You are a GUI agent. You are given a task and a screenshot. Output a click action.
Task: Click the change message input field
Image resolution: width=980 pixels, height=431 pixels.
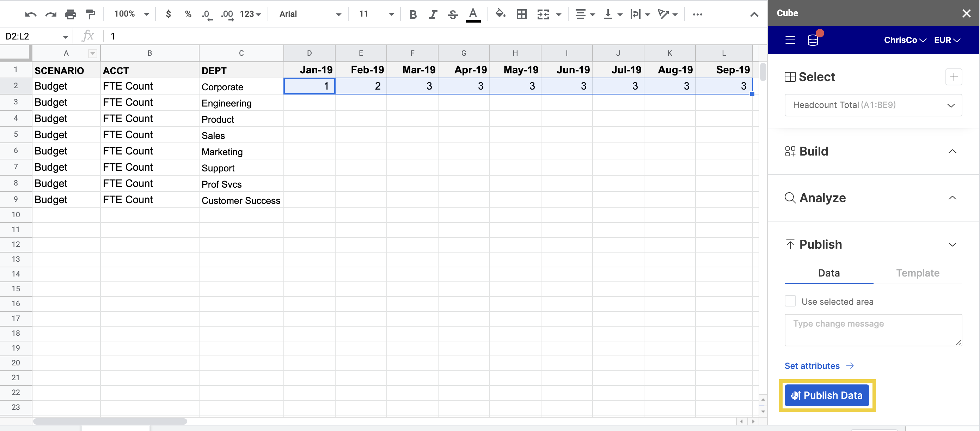click(873, 330)
